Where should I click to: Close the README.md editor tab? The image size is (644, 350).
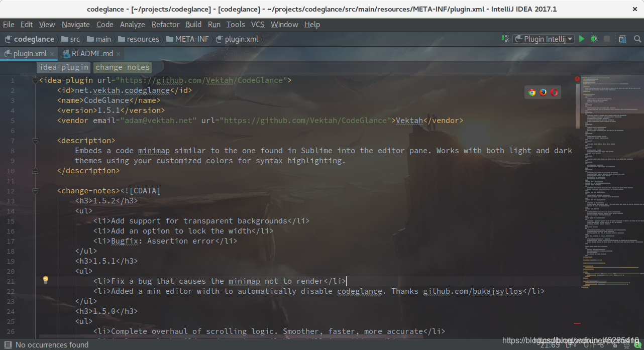point(118,54)
